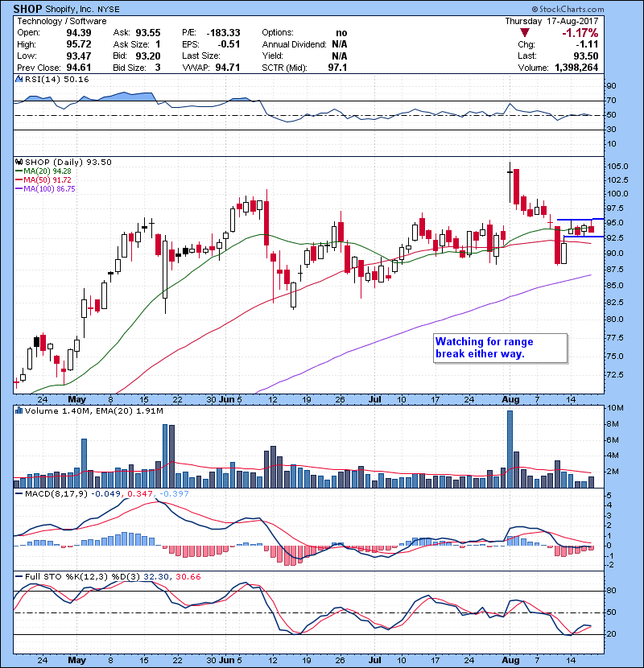Click the volume bars icon beside Volume label

point(19,410)
